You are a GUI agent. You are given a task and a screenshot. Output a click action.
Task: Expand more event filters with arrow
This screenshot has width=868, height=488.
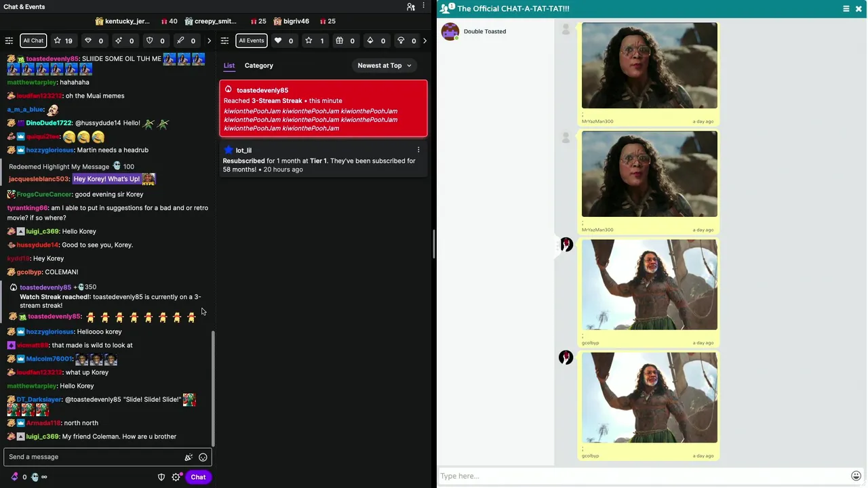[425, 41]
